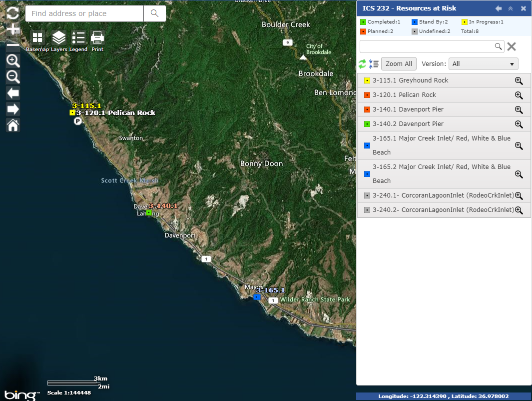Click the panel header back arrow
The height and width of the screenshot is (401, 532).
coord(499,8)
